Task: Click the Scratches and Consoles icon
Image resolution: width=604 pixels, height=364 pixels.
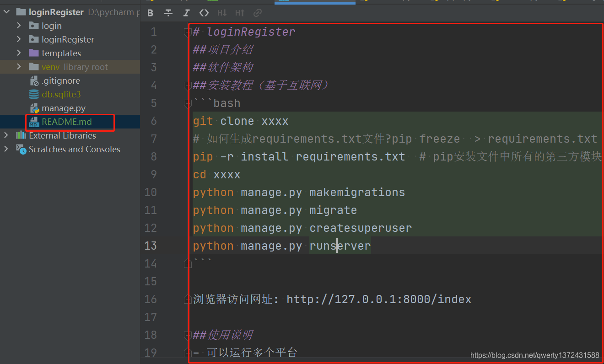Action: click(x=21, y=149)
